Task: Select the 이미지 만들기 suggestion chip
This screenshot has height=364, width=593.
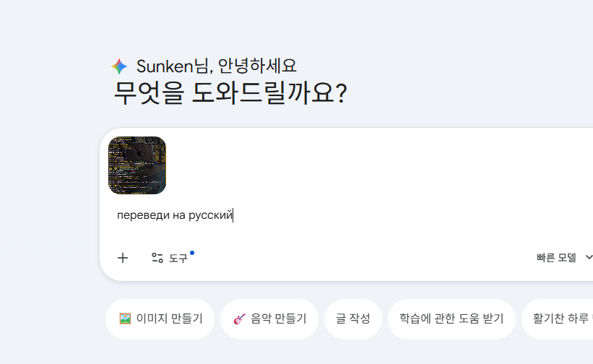Action: point(160,319)
